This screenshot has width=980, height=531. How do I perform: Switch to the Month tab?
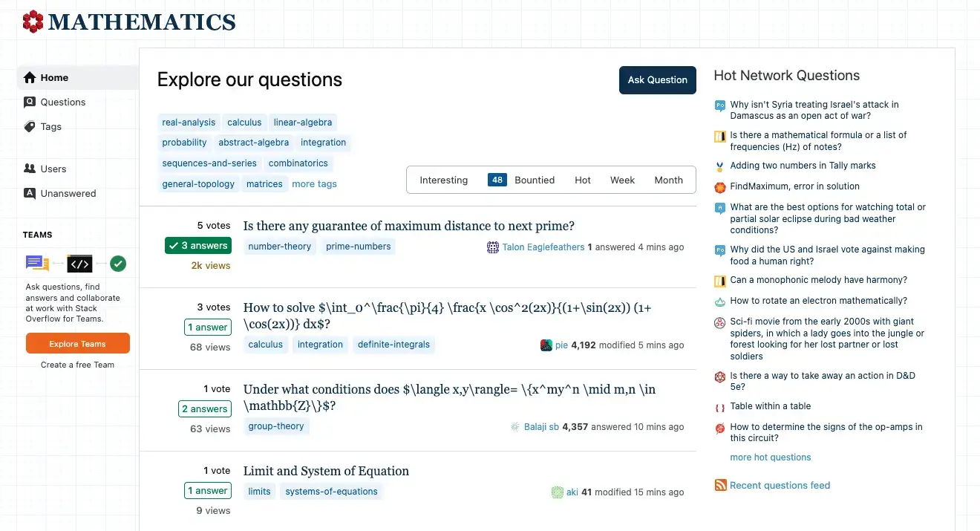(668, 180)
